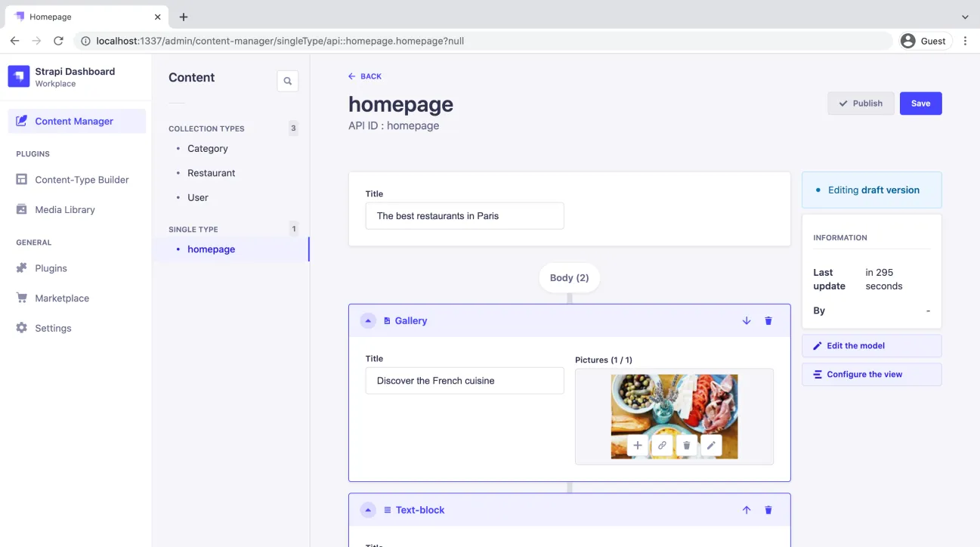The height and width of the screenshot is (547, 980).
Task: Click the Settings gear icon
Action: point(21,328)
